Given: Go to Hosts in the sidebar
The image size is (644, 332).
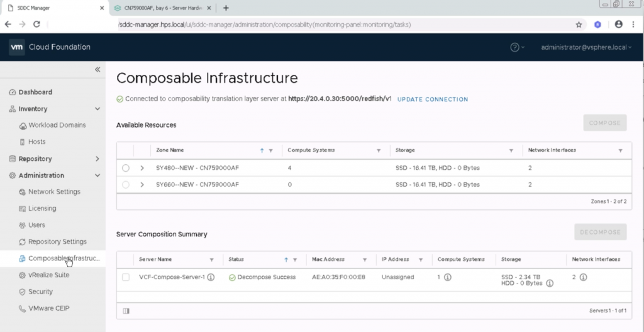Looking at the screenshot, I should 37,141.
